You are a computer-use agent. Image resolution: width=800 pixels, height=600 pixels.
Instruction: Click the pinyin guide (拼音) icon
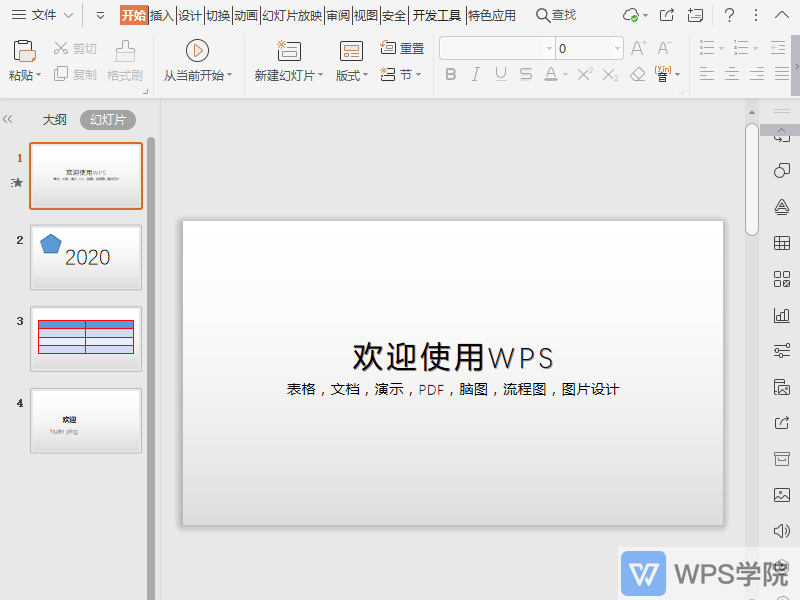pos(662,74)
